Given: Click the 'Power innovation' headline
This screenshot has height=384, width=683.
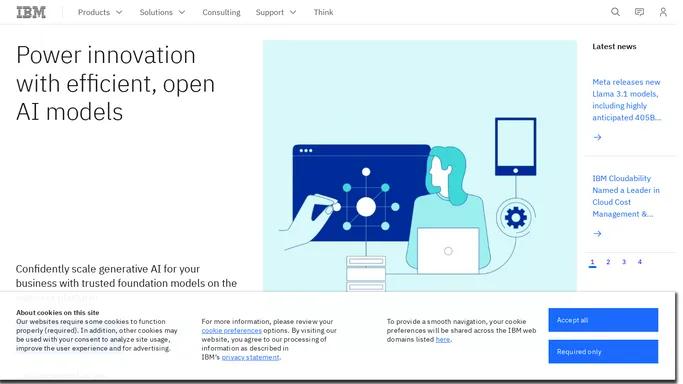Looking at the screenshot, I should 115,83.
